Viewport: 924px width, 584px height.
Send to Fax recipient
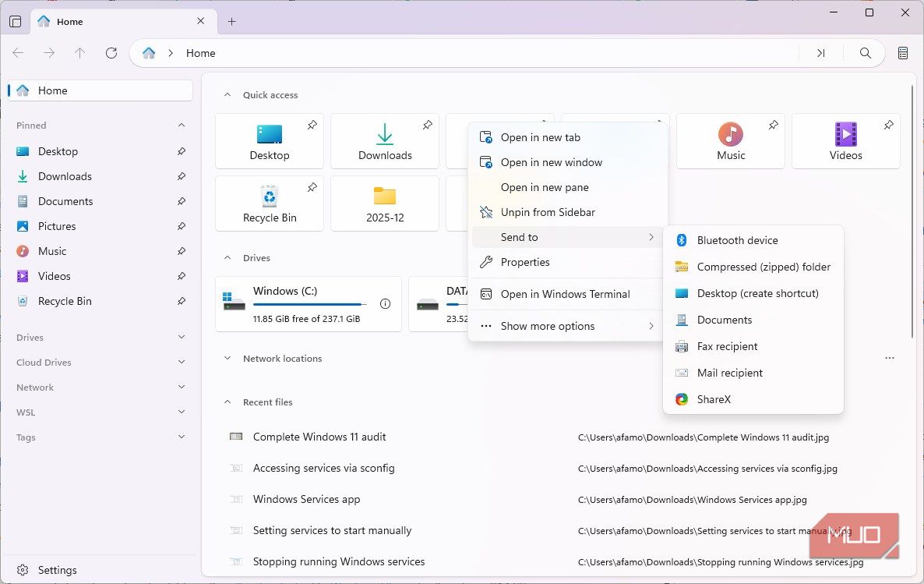753,346
